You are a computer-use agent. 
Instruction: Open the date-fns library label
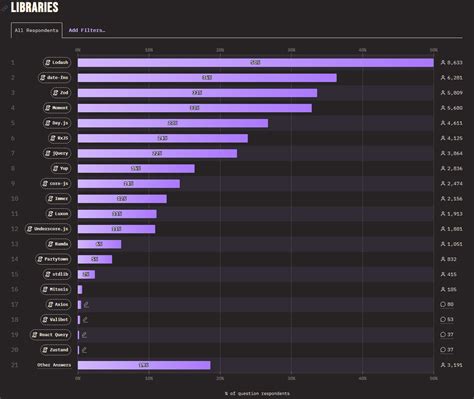(x=54, y=78)
